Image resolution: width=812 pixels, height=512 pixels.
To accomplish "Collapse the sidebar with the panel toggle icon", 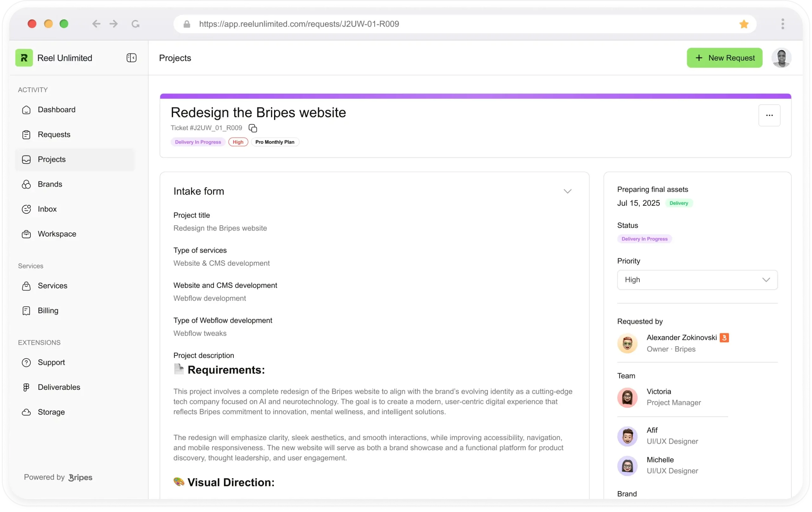I will click(132, 58).
